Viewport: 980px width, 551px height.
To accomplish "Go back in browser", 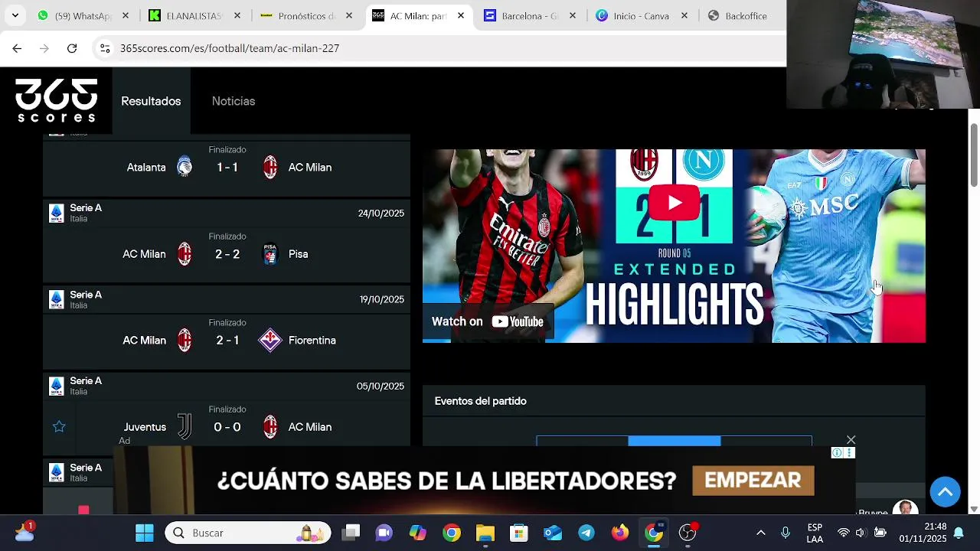I will tap(17, 48).
